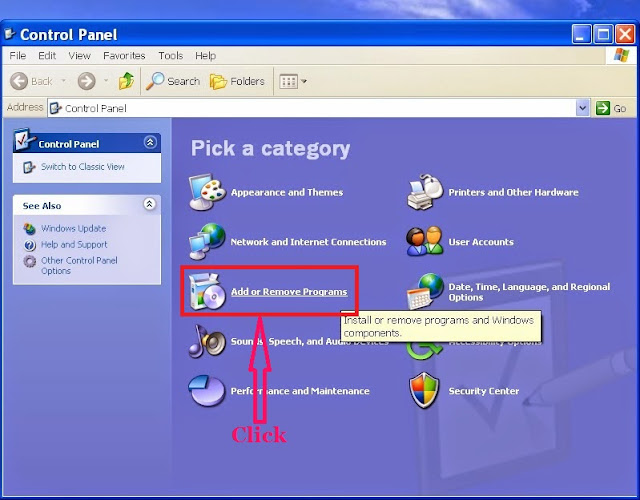Click the Help and Support question icon
This screenshot has height=500, width=640.
point(29,245)
